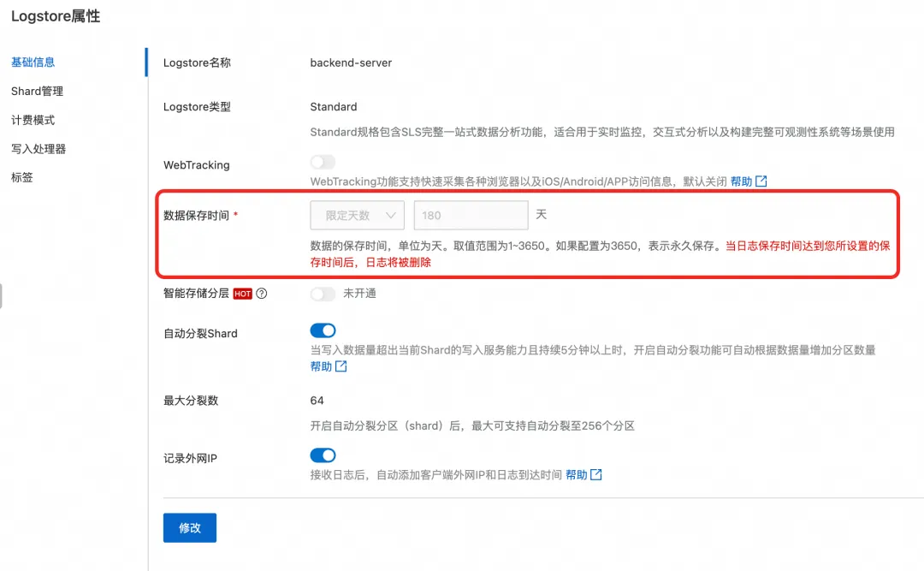Click the external link icon after 记录外网IP 帮助

click(598, 474)
